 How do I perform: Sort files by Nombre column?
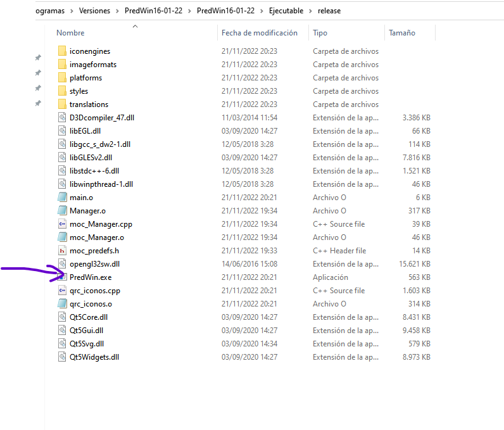(x=70, y=33)
